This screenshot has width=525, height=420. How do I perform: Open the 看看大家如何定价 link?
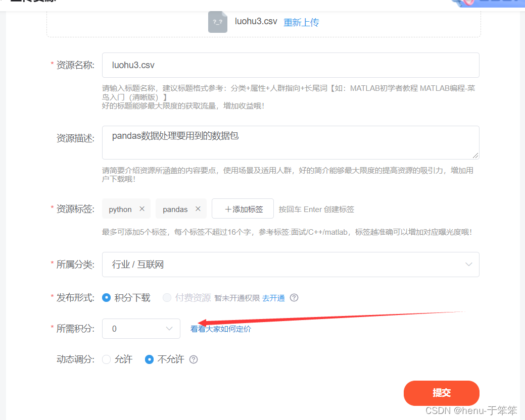click(x=221, y=329)
